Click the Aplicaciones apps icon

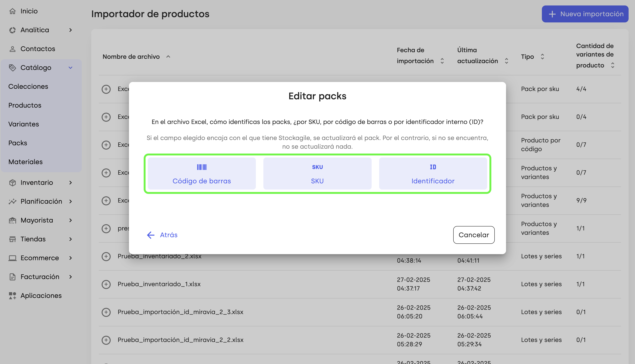click(x=12, y=296)
